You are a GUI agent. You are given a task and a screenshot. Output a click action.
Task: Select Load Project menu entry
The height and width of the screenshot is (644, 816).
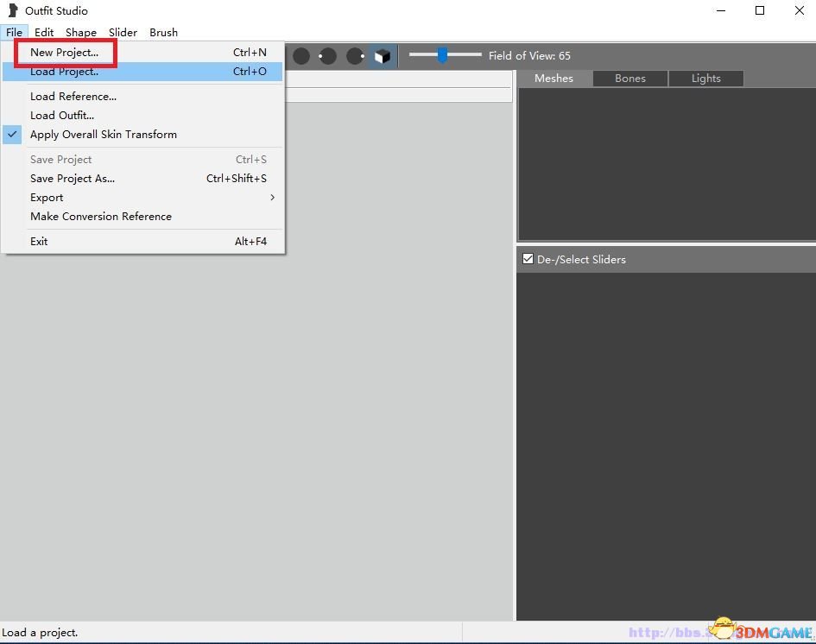[x=142, y=72]
